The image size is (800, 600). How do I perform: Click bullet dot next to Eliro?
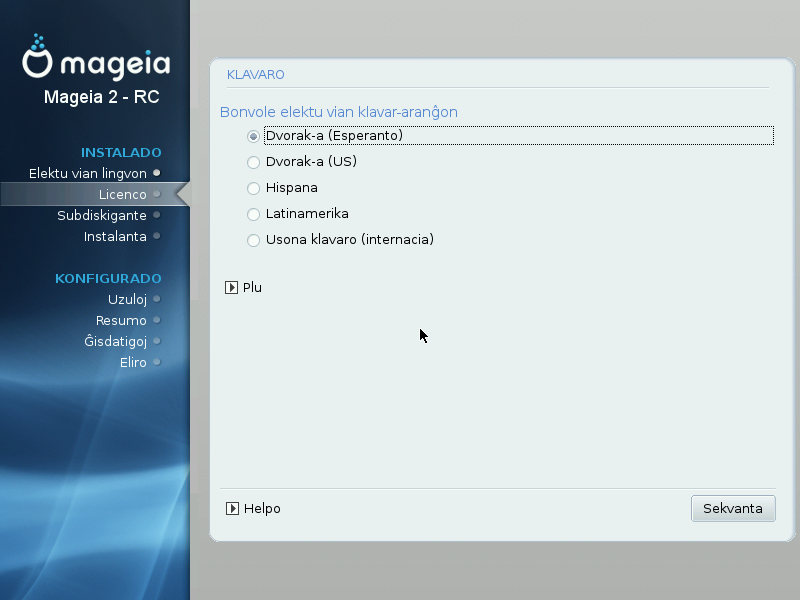coord(157,362)
